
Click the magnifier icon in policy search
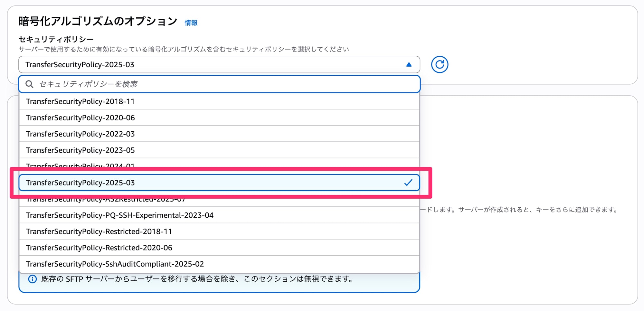[x=29, y=84]
